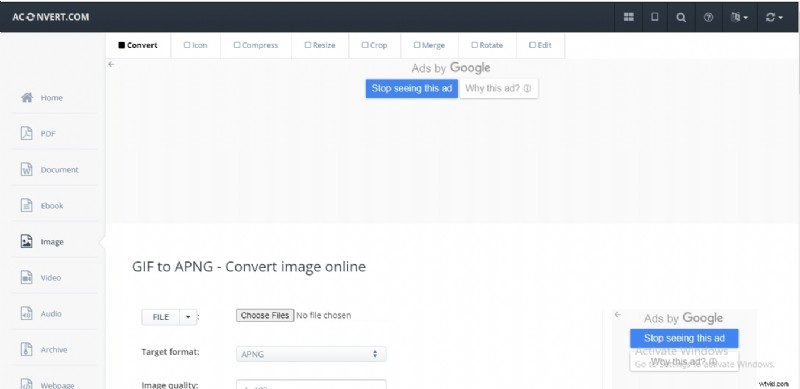Click right-side 'Why this ad?' button
This screenshot has width=800, height=389.
(x=684, y=361)
